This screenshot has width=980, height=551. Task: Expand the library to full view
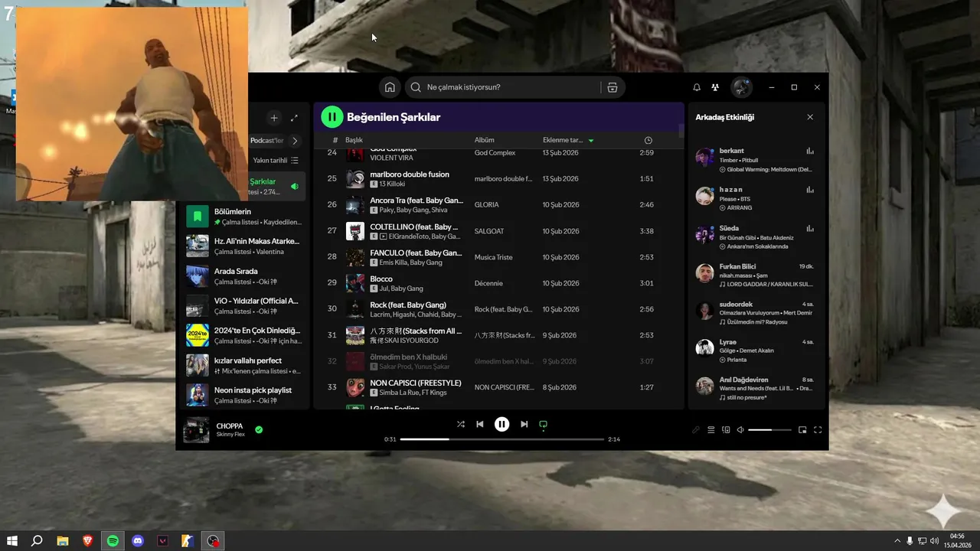pyautogui.click(x=294, y=118)
